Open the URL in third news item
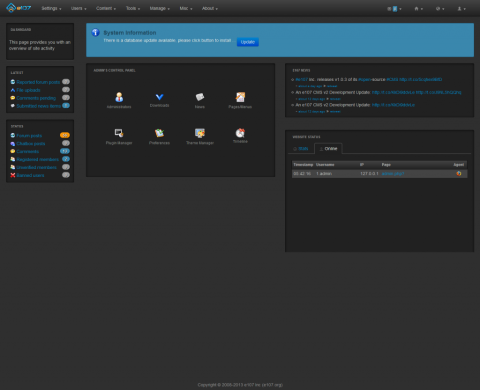 [x=393, y=105]
